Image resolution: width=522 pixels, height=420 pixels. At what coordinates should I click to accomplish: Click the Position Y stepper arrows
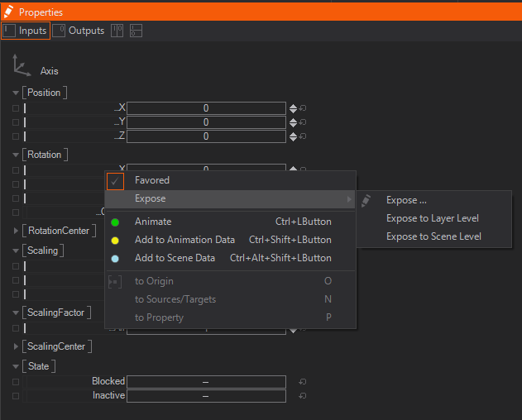click(293, 122)
